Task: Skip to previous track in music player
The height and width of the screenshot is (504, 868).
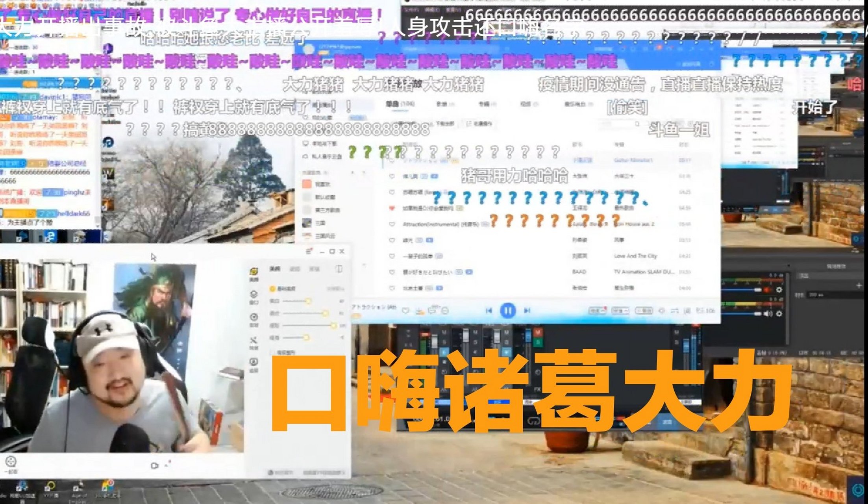Action: 489,311
